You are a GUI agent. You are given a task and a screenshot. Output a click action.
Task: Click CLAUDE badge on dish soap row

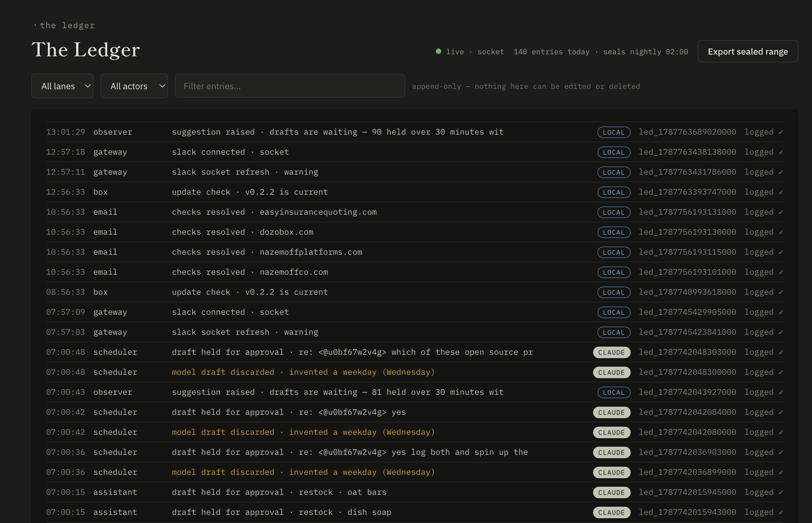pyautogui.click(x=611, y=513)
